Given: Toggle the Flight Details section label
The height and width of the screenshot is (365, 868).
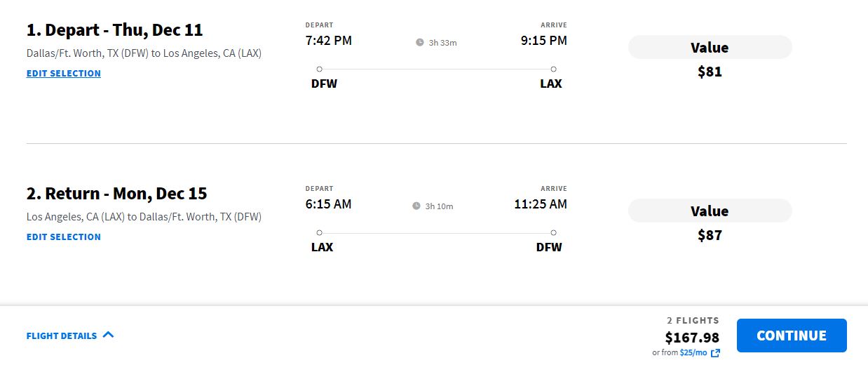Looking at the screenshot, I should click(62, 336).
